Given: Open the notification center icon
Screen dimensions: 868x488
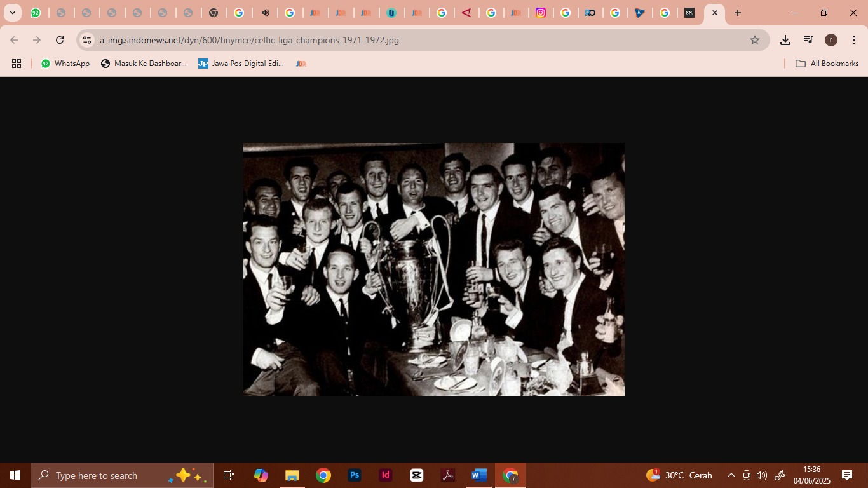Looking at the screenshot, I should point(847,475).
